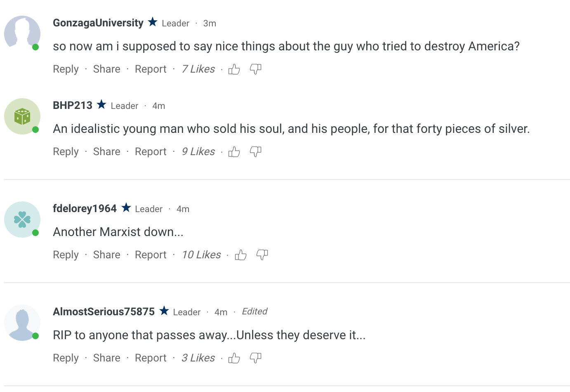This screenshot has height=392, width=570.
Task: Like fdelorey1964's "Another Marxist down" comment
Action: point(240,255)
